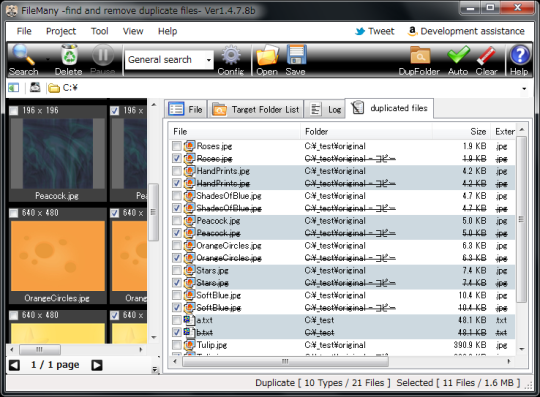Click the file list scroll-right arrow

tap(509, 361)
